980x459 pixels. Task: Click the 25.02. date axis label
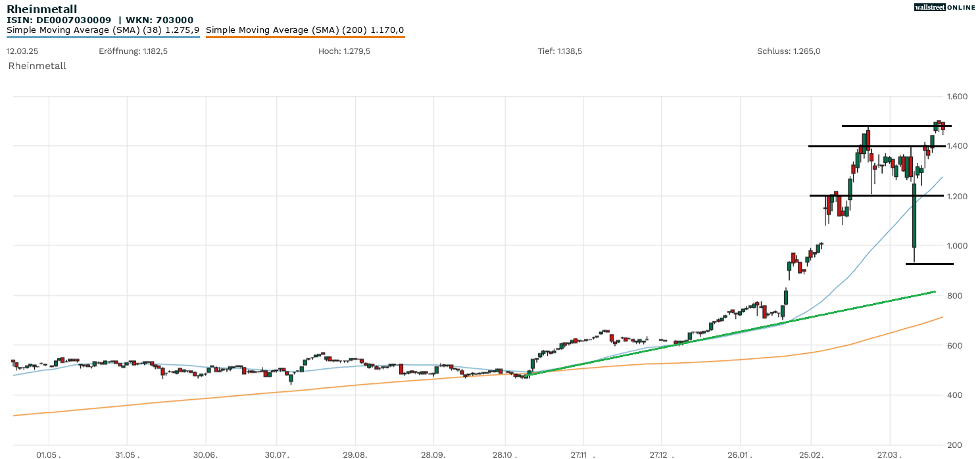click(x=811, y=454)
